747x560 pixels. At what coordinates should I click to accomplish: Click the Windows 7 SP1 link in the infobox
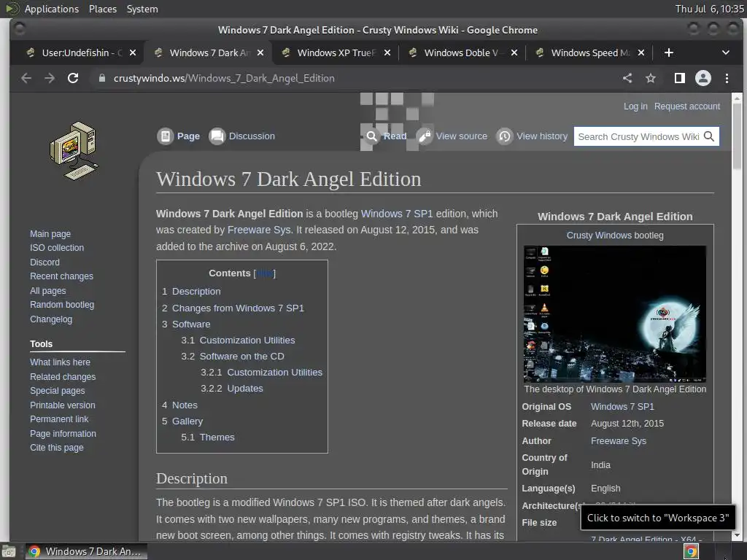(x=622, y=407)
